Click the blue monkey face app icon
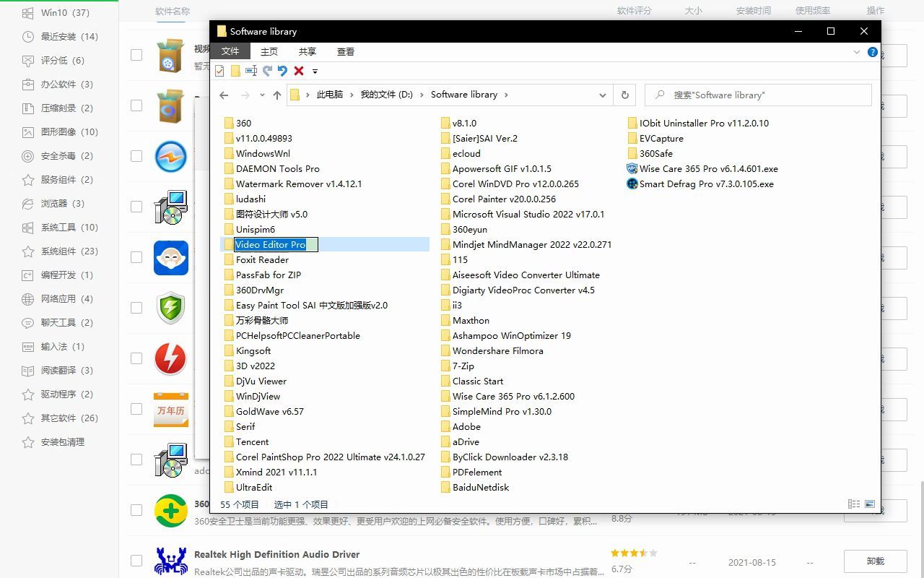The width and height of the screenshot is (924, 578). click(x=171, y=257)
